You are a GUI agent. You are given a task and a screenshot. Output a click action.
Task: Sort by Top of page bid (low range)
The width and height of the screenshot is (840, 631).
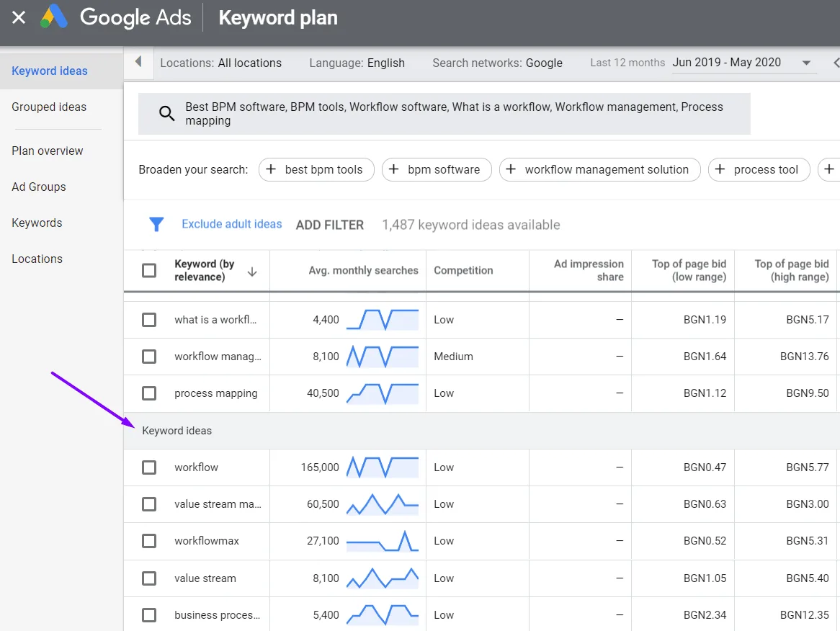pyautogui.click(x=689, y=271)
